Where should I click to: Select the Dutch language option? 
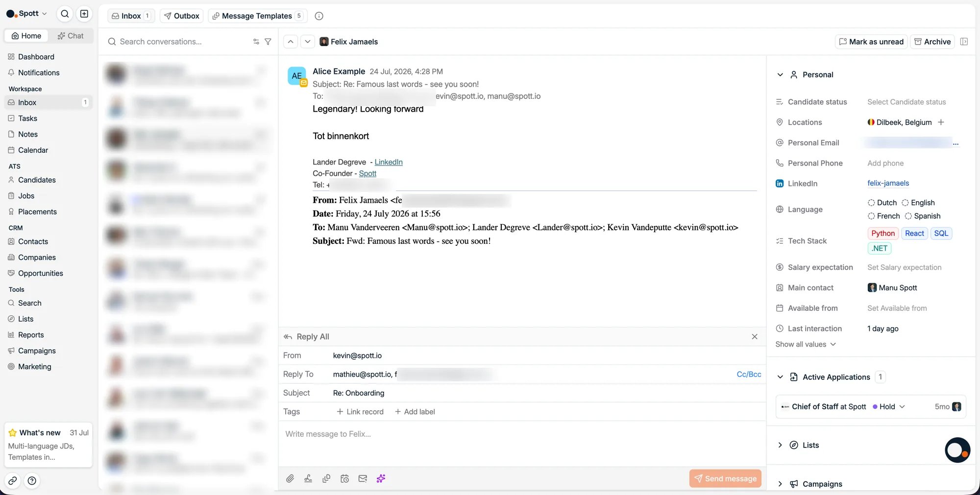click(882, 203)
